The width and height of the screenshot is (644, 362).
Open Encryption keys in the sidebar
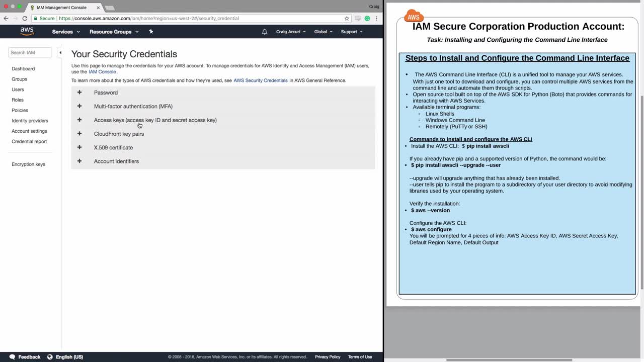point(28,164)
